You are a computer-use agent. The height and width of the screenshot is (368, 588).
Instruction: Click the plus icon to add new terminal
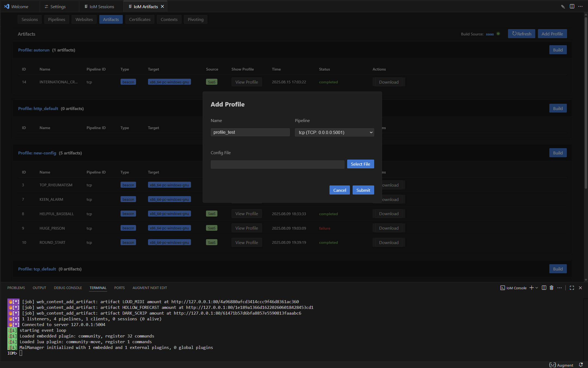point(531,288)
